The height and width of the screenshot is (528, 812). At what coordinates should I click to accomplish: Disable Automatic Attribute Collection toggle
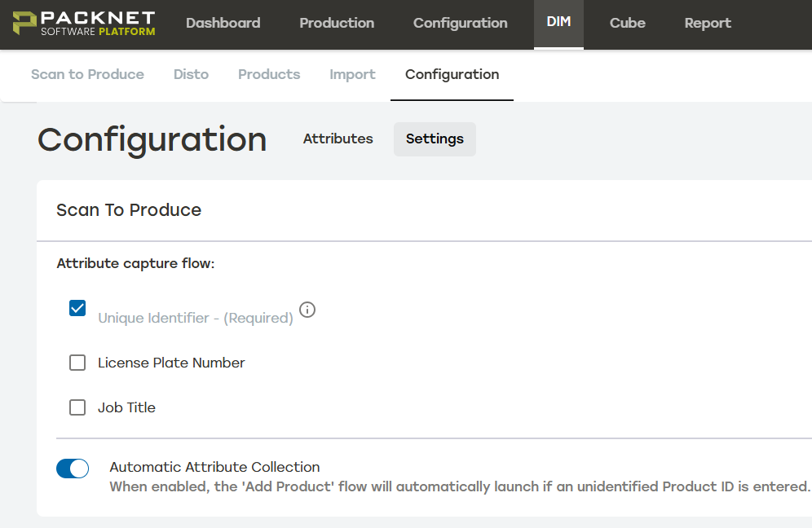(73, 469)
